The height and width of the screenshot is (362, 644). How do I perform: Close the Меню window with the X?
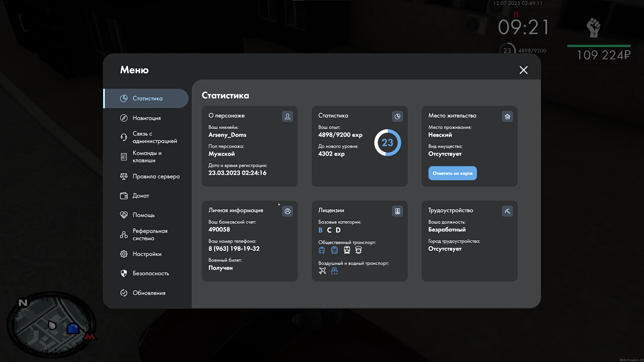[524, 70]
